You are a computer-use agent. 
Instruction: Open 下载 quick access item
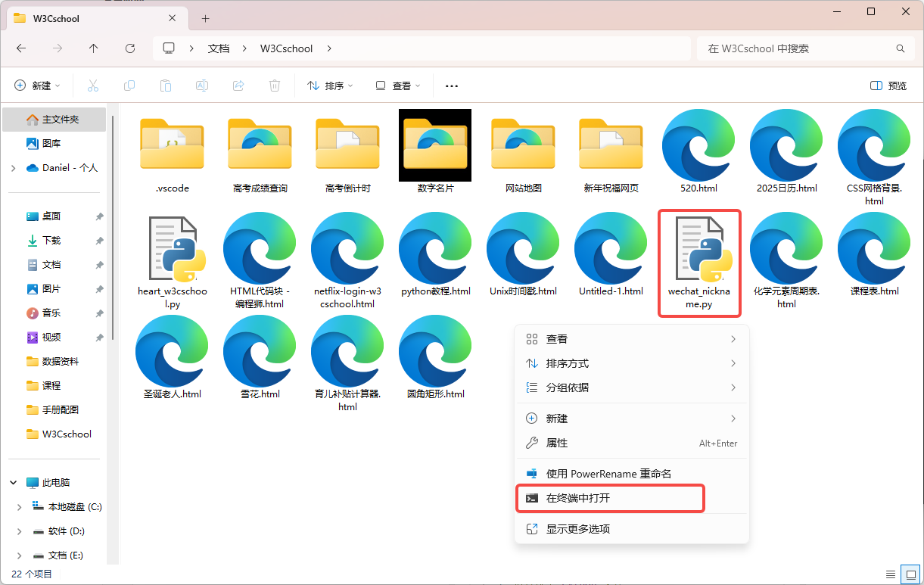click(55, 241)
